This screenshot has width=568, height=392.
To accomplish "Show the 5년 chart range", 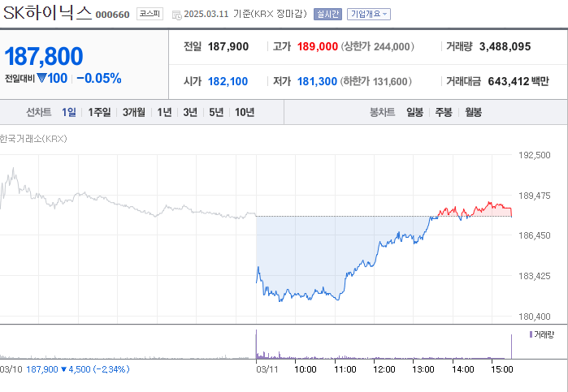I will pyautogui.click(x=216, y=112).
